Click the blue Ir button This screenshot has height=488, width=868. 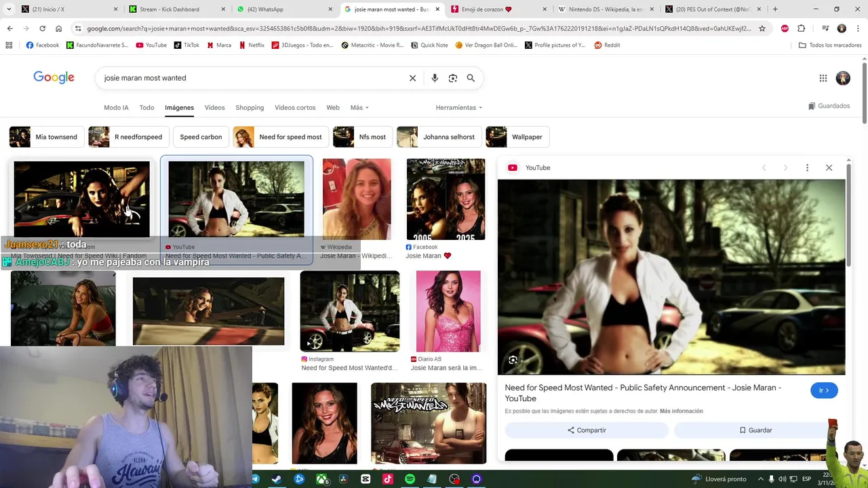(824, 390)
